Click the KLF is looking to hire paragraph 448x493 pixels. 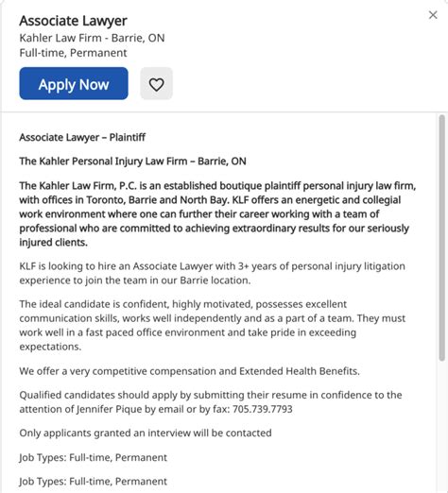click(212, 273)
